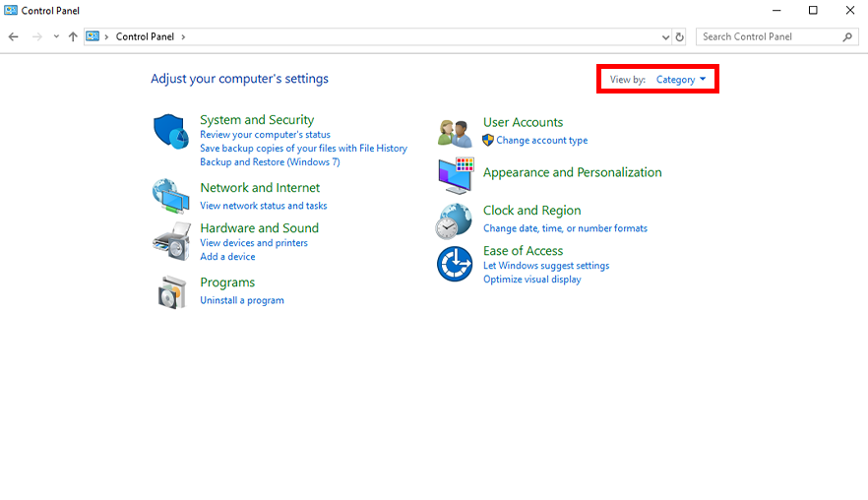Open the View by Category dropdown
The height and width of the screenshot is (500, 868).
coord(681,80)
